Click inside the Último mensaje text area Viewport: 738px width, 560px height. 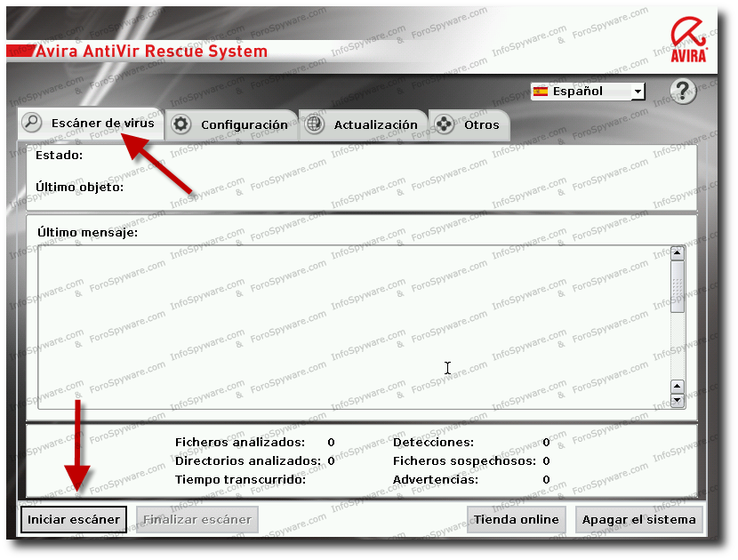354,327
